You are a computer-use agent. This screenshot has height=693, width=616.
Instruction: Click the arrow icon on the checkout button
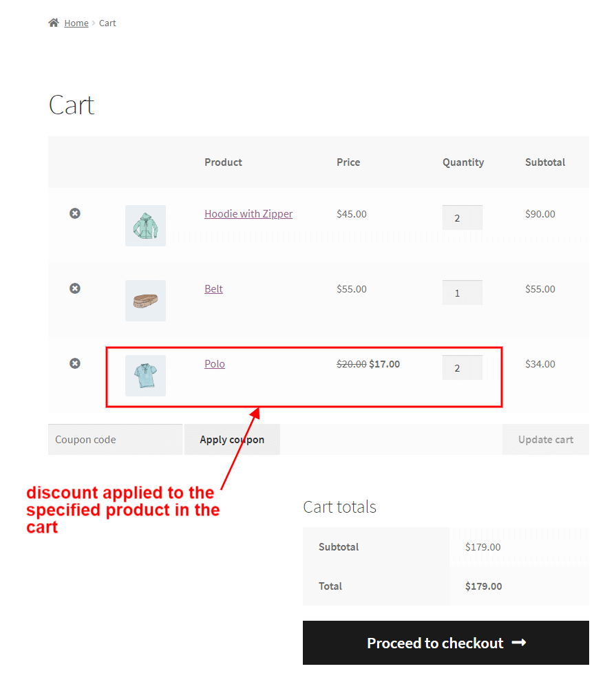tap(518, 643)
